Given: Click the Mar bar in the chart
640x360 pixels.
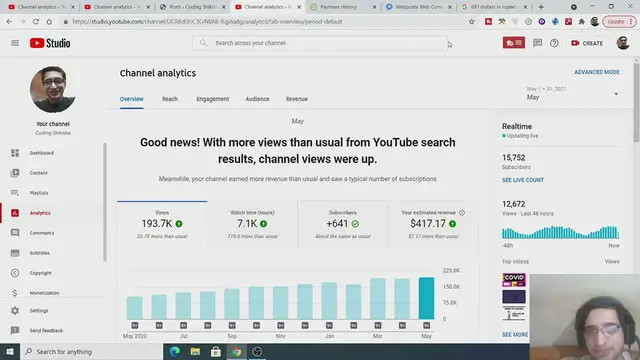Looking at the screenshot, I should [378, 299].
